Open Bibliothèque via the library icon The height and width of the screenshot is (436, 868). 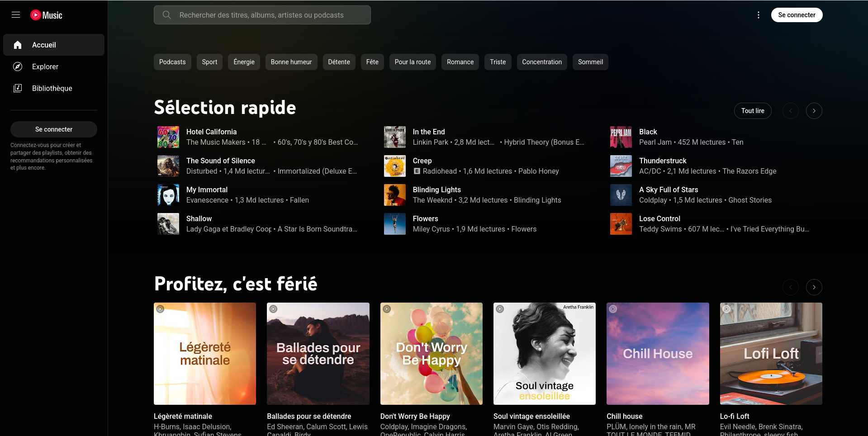[18, 88]
